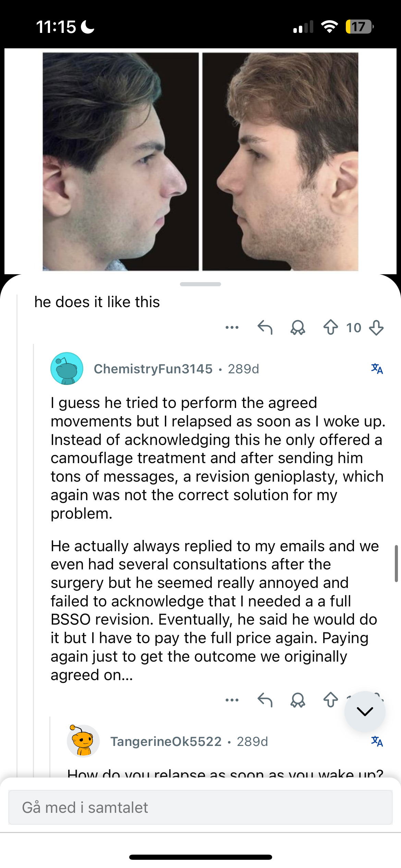Translate ChemistryFun3145's comment
The image size is (401, 868).
[377, 369]
